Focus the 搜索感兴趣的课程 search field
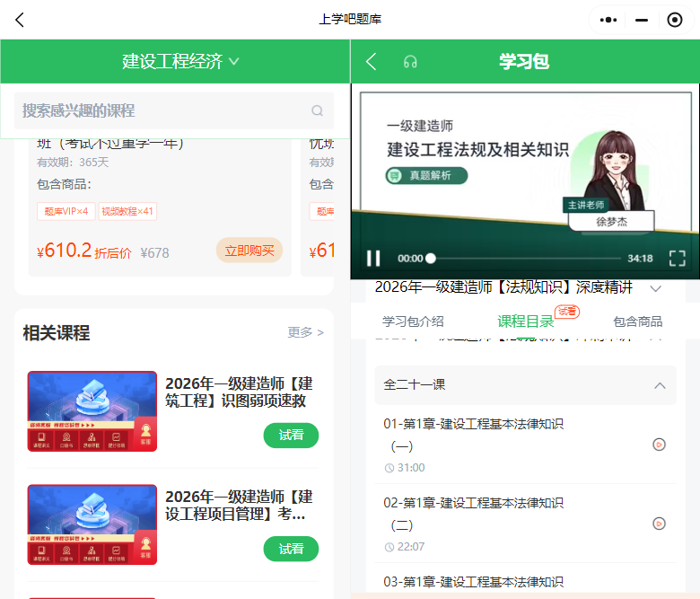 tap(174, 110)
